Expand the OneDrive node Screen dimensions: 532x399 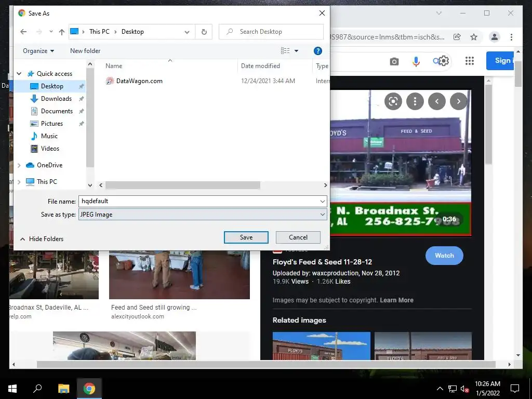(x=19, y=165)
